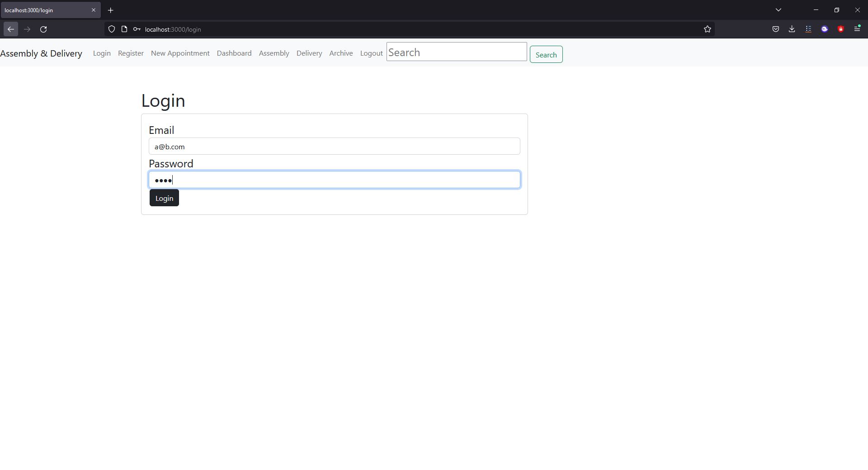The width and height of the screenshot is (868, 470).
Task: Open the Pocket save icon
Action: (776, 29)
